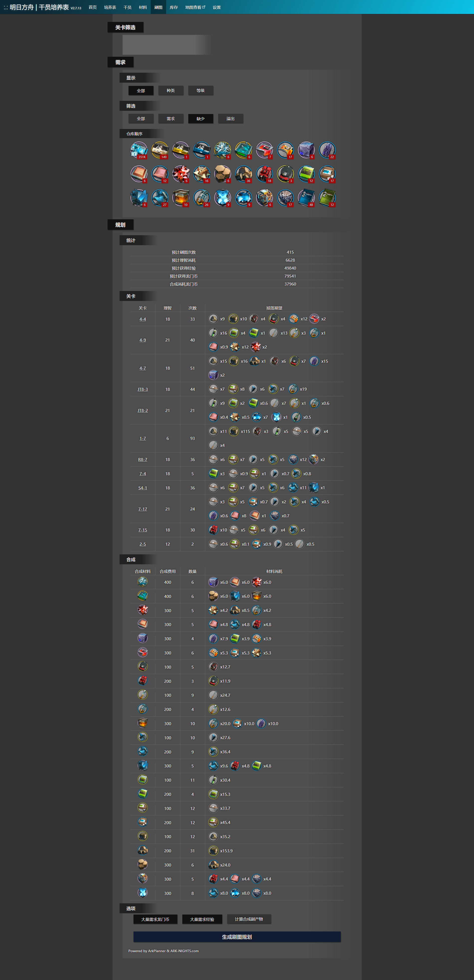The height and width of the screenshot is (980, 474).
Task: Click the Orirock Cluster icon marked 36
Action: (x=243, y=174)
